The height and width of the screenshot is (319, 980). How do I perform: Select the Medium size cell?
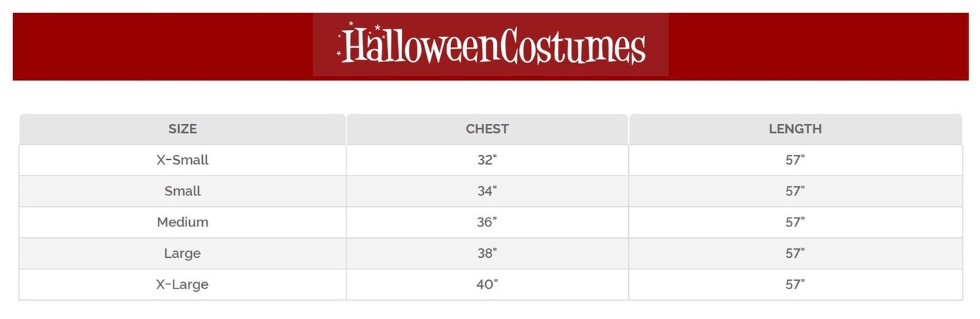pyautogui.click(x=182, y=222)
